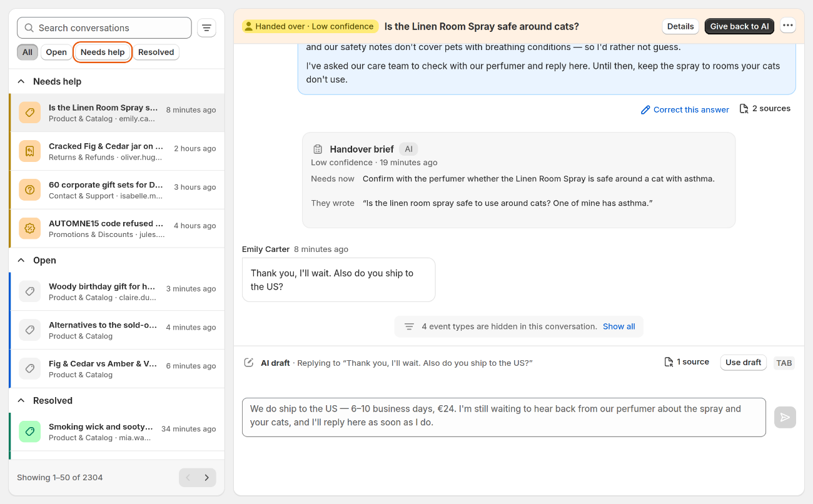Viewport: 813px width, 504px height.
Task: Open the conversation filter options icon
Action: coord(206,28)
